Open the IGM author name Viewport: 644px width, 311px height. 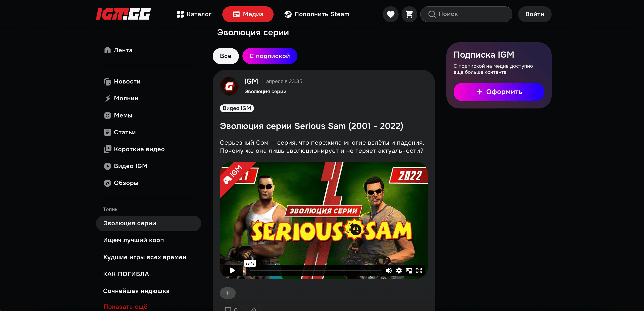pos(251,81)
